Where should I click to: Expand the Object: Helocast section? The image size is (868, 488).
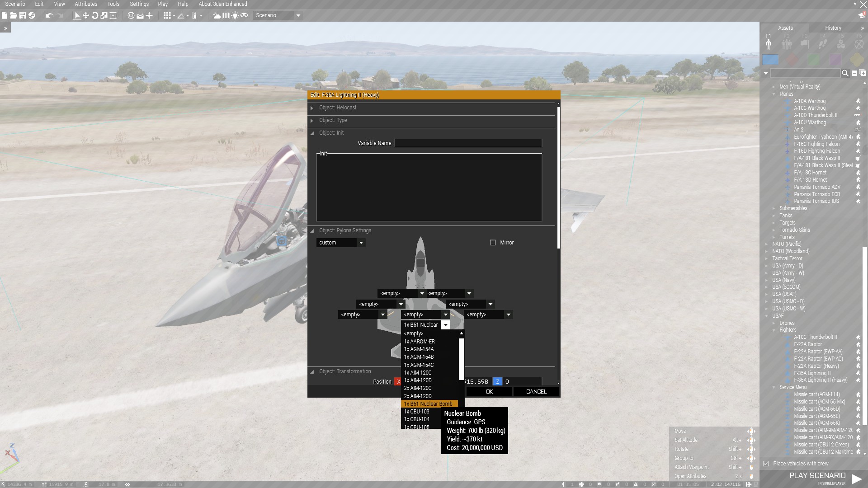coord(312,108)
